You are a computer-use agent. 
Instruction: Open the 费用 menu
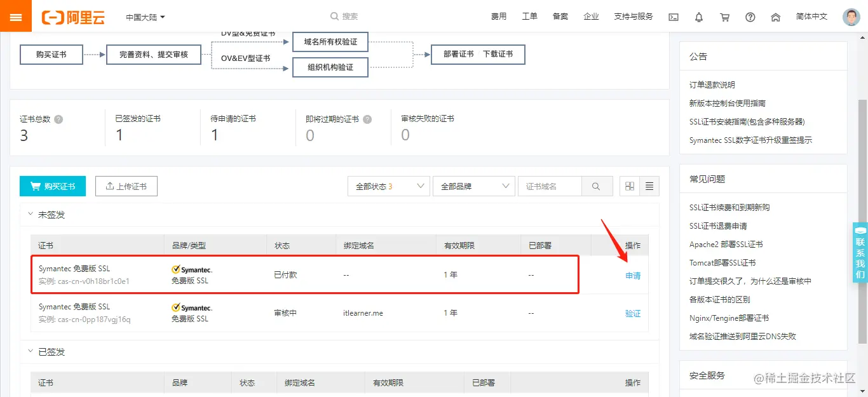pos(499,17)
